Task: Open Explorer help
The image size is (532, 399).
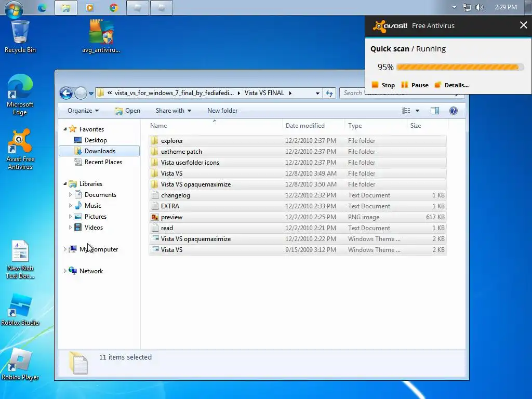Action: point(453,111)
